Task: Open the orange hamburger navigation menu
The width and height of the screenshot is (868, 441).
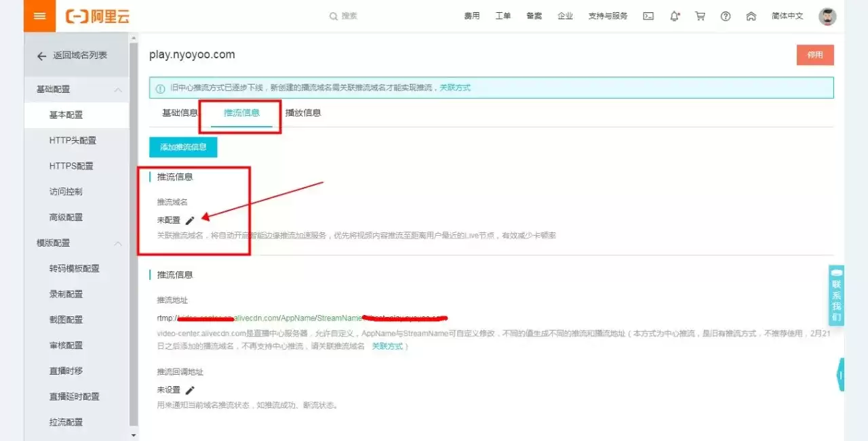Action: 39,16
